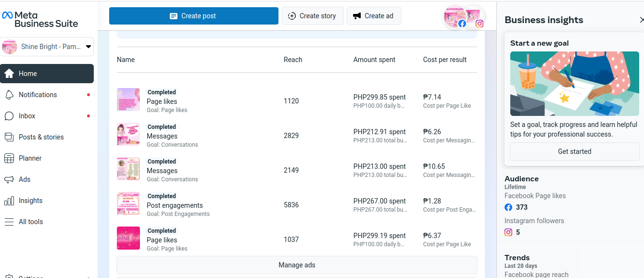Click the Create ad button
This screenshot has height=278, width=644.
click(x=374, y=16)
